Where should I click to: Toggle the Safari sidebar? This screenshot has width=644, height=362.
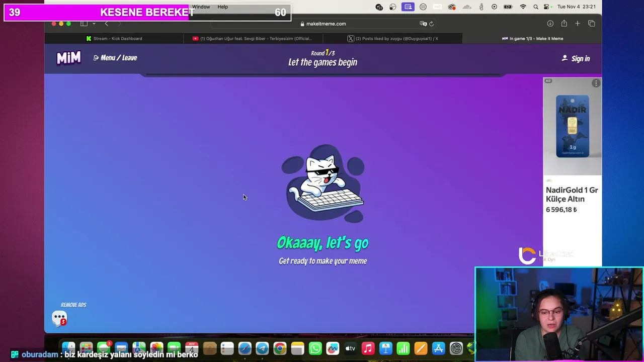tap(84, 24)
